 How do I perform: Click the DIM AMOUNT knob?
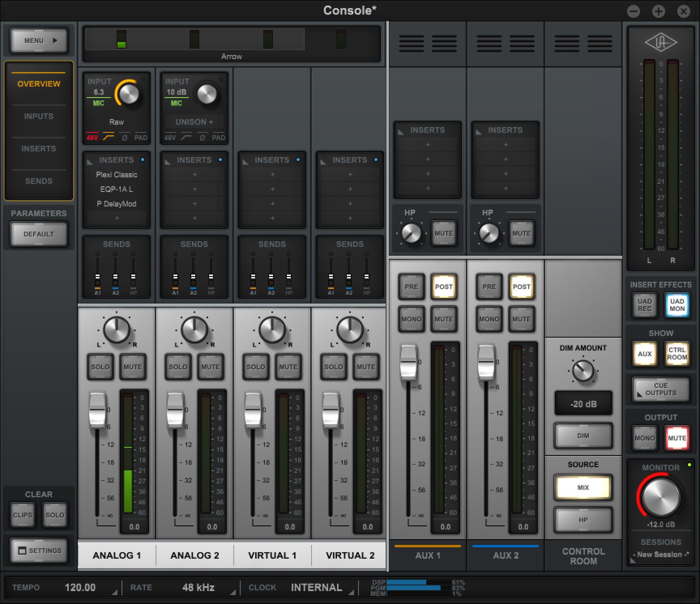(583, 371)
